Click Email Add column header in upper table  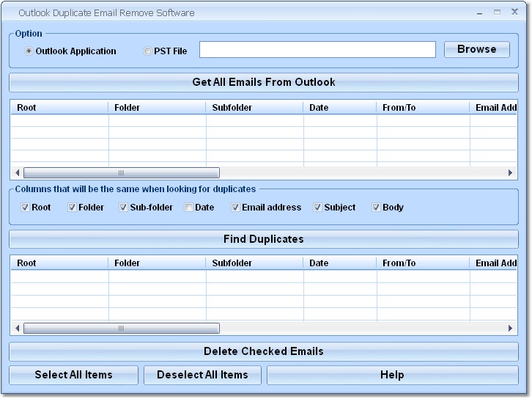(x=494, y=108)
